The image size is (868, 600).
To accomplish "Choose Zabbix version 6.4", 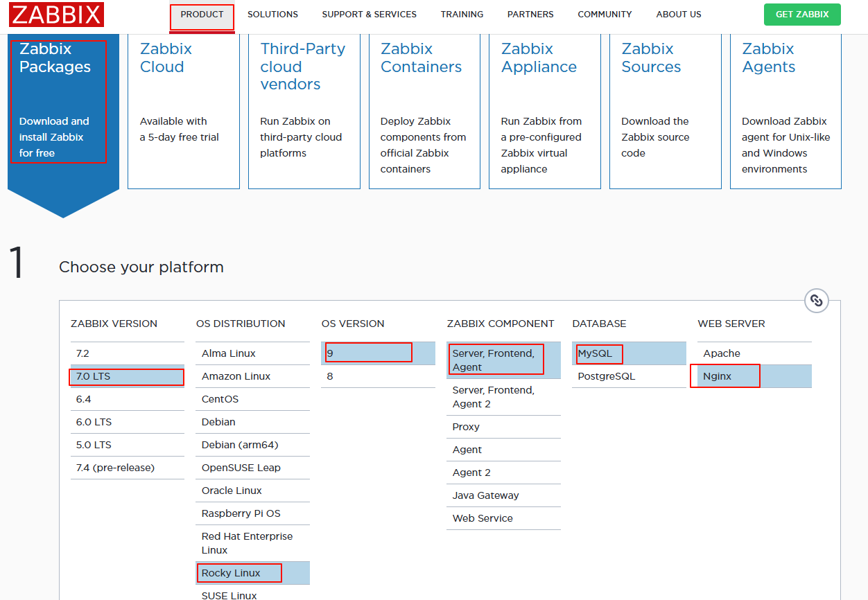I will (128, 399).
